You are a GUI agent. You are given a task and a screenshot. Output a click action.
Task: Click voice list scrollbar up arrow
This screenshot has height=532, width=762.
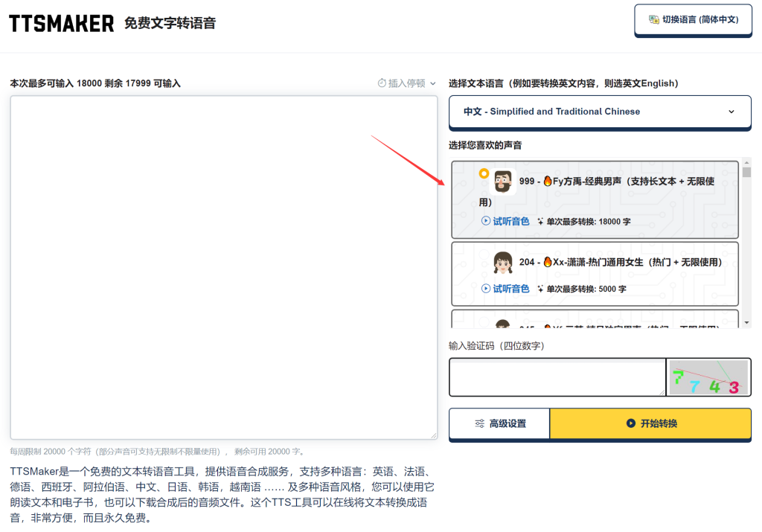point(746,162)
